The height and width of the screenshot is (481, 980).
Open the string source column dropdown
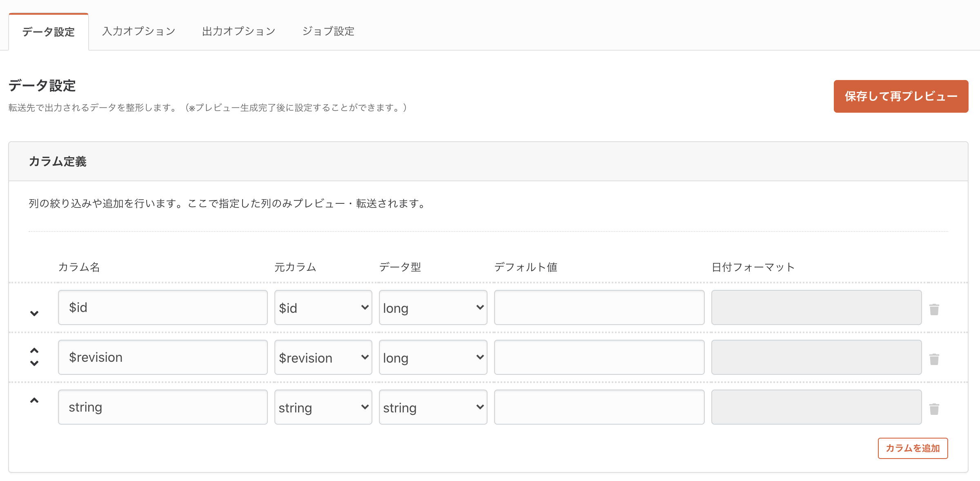tap(323, 407)
